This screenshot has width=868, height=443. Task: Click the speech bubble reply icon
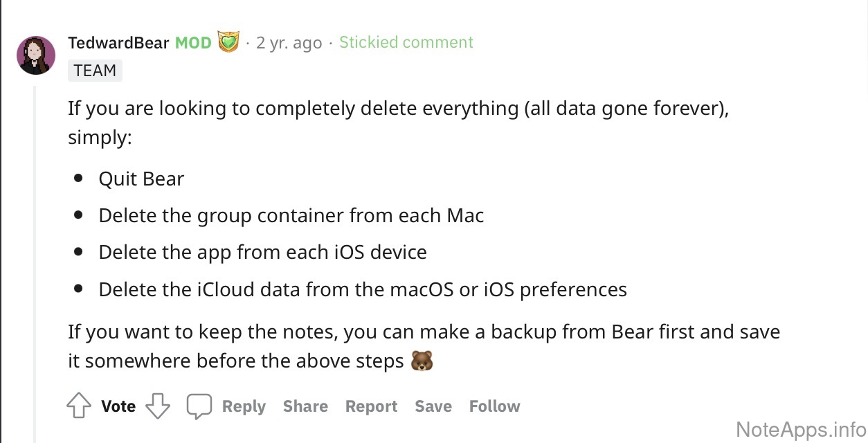tap(199, 406)
